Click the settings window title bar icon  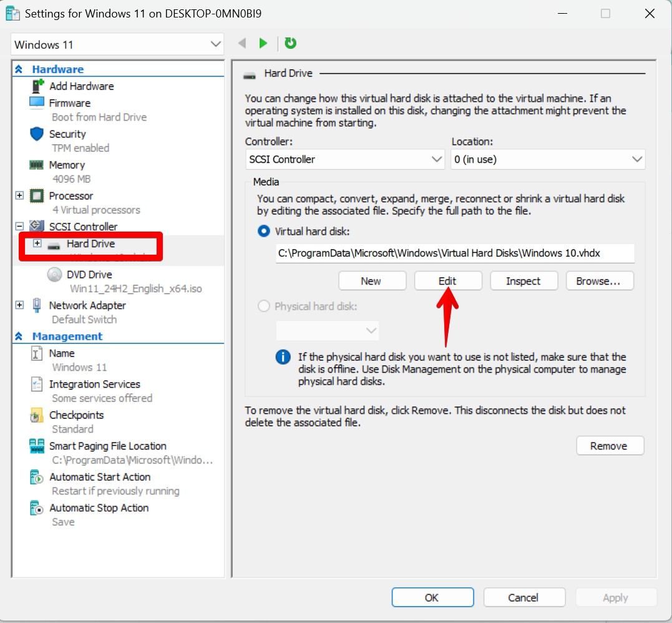[13, 14]
